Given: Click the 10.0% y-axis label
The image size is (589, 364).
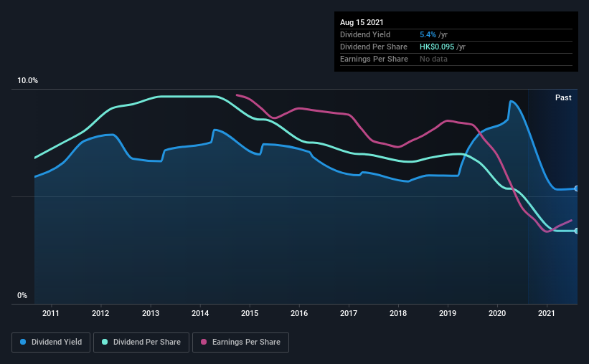Looking at the screenshot, I should tap(27, 81).
